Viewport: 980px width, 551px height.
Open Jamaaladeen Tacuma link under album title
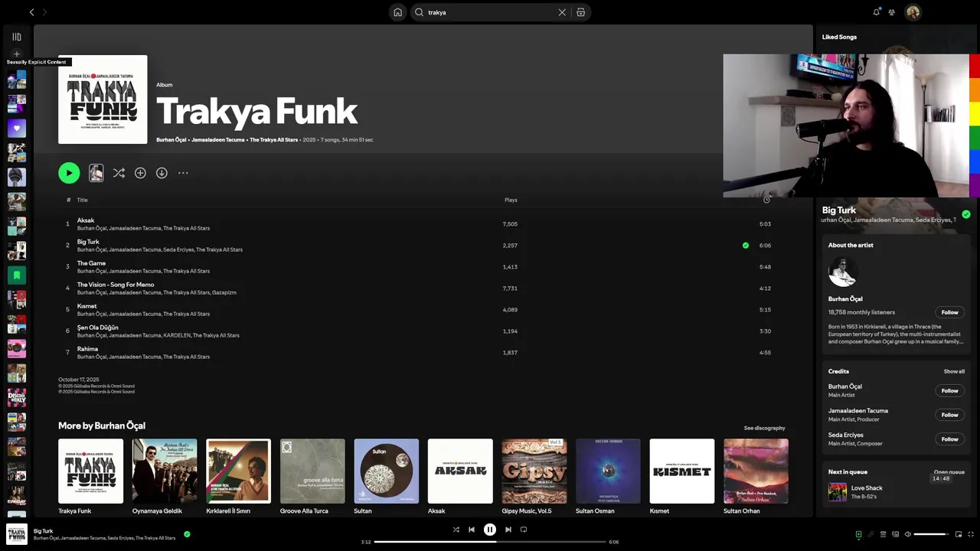tap(218, 140)
